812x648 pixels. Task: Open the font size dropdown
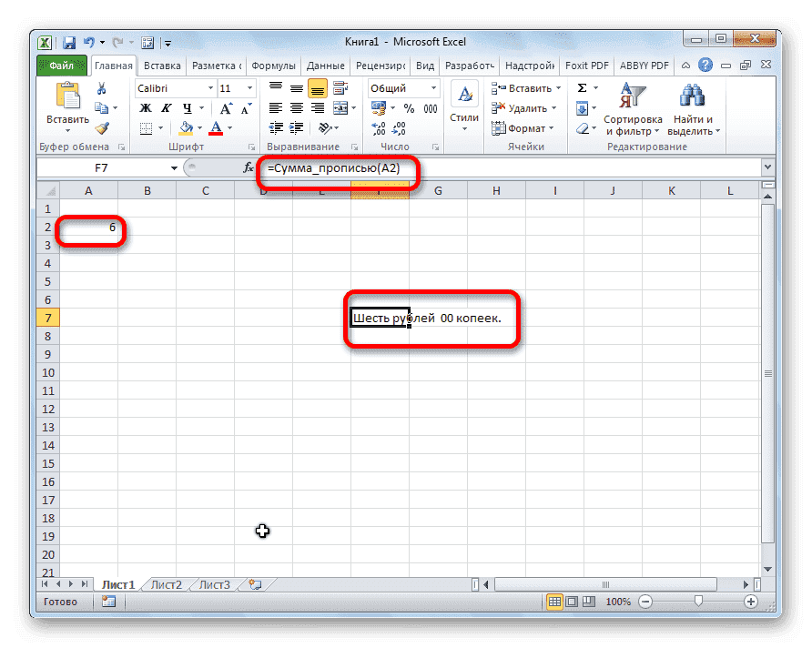248,87
